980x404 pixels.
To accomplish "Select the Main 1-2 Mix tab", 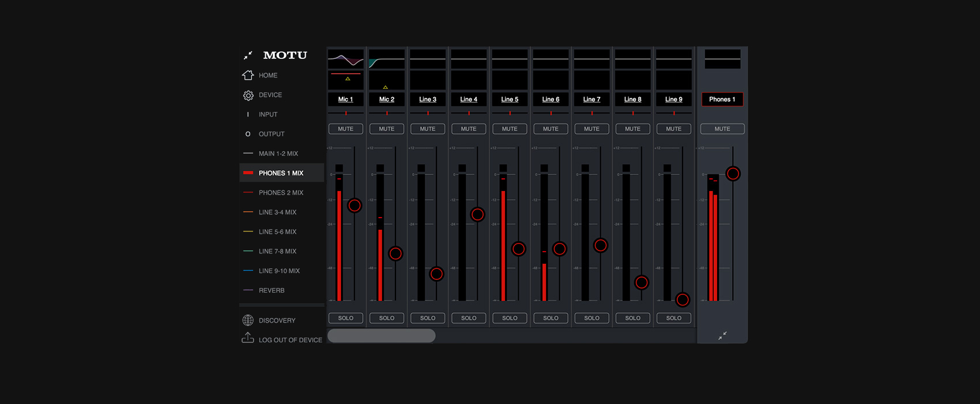I will pyautogui.click(x=278, y=154).
